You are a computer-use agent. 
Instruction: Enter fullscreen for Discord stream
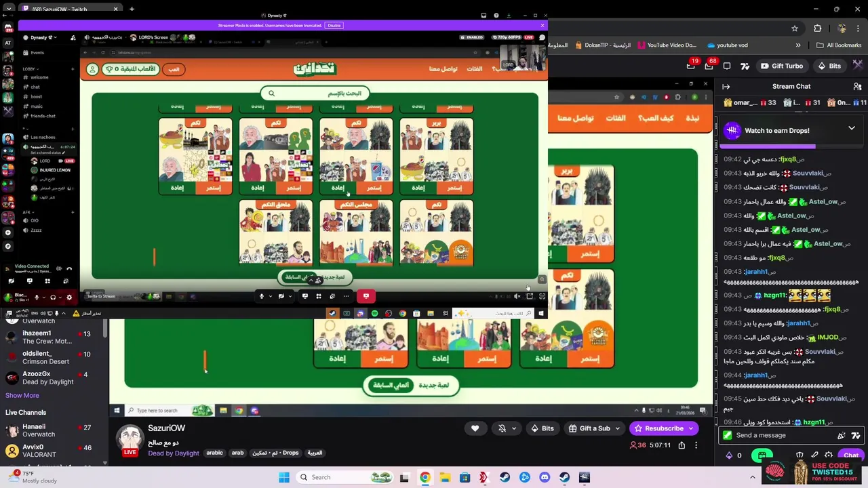[x=542, y=296]
